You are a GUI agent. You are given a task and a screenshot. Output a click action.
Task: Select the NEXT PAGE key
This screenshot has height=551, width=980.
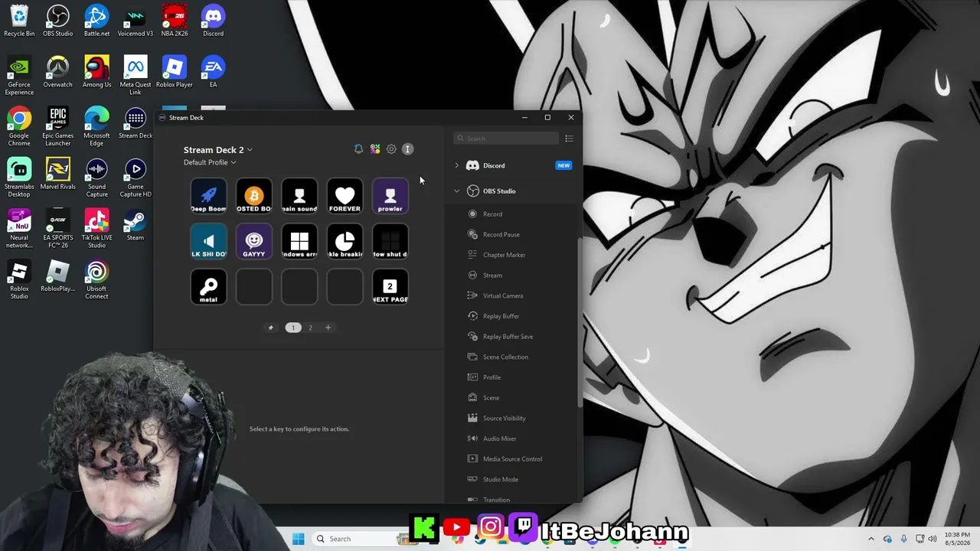[390, 287]
